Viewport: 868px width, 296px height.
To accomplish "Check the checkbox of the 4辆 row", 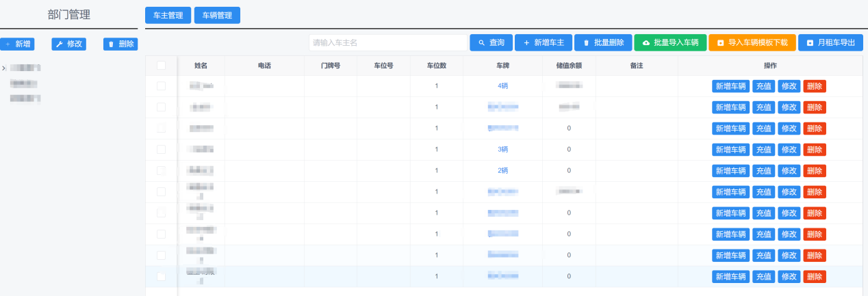I will click(161, 86).
